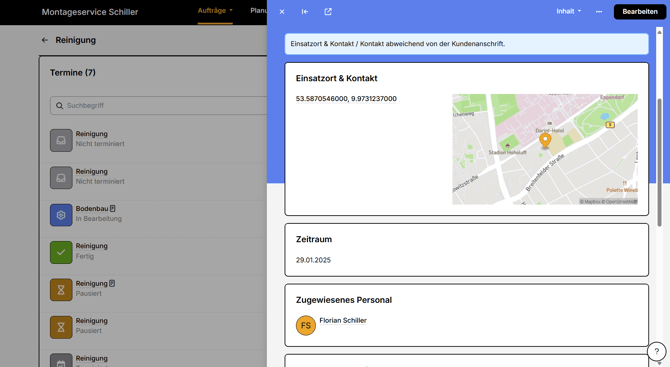Click the Einsatzort & Kontakt info banner
Screen dimensions: 670x367
coord(467,44)
